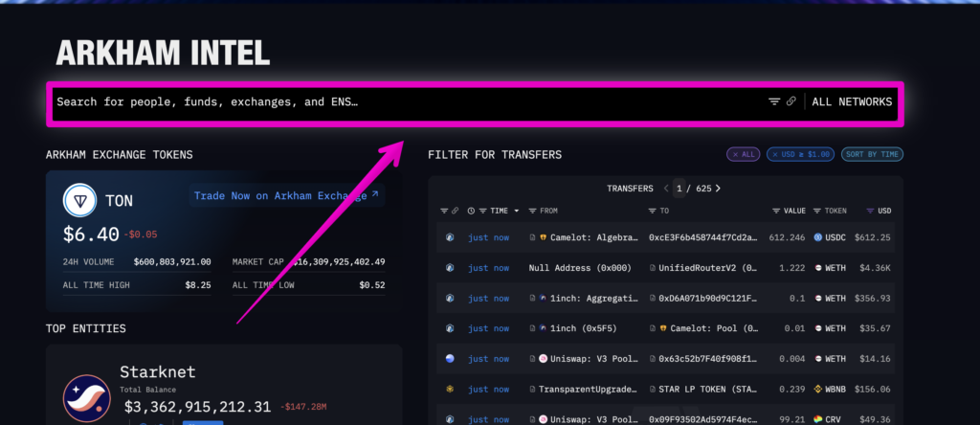Click Trade Now on Arkham Exchange link
Screen dimensions: 980x425
[x=285, y=195]
